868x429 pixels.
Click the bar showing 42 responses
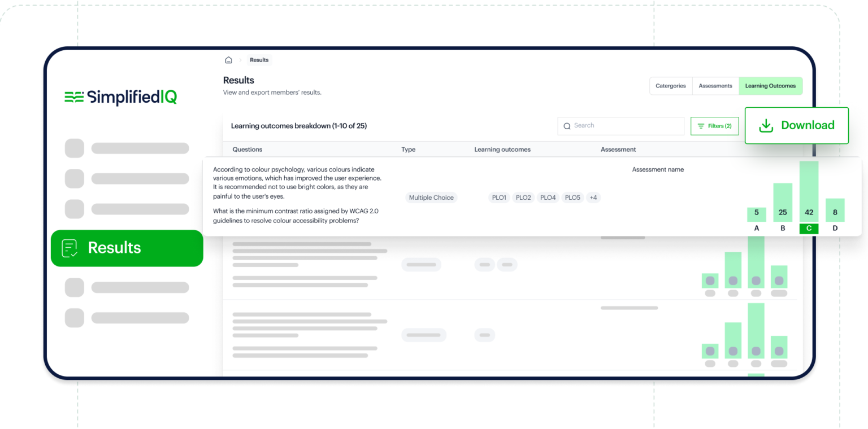click(x=809, y=192)
